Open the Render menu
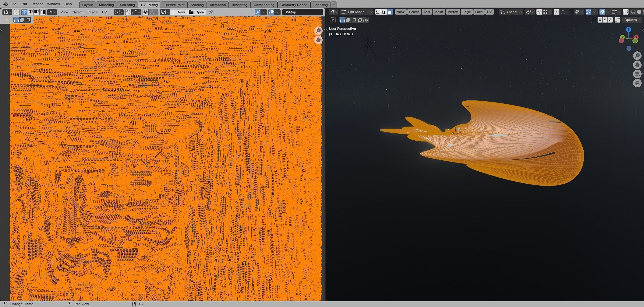 pos(37,4)
